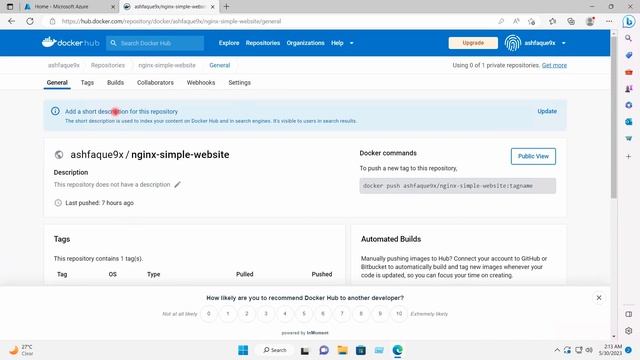Click the Get more link
Screen dimensions: 640x360
554,65
